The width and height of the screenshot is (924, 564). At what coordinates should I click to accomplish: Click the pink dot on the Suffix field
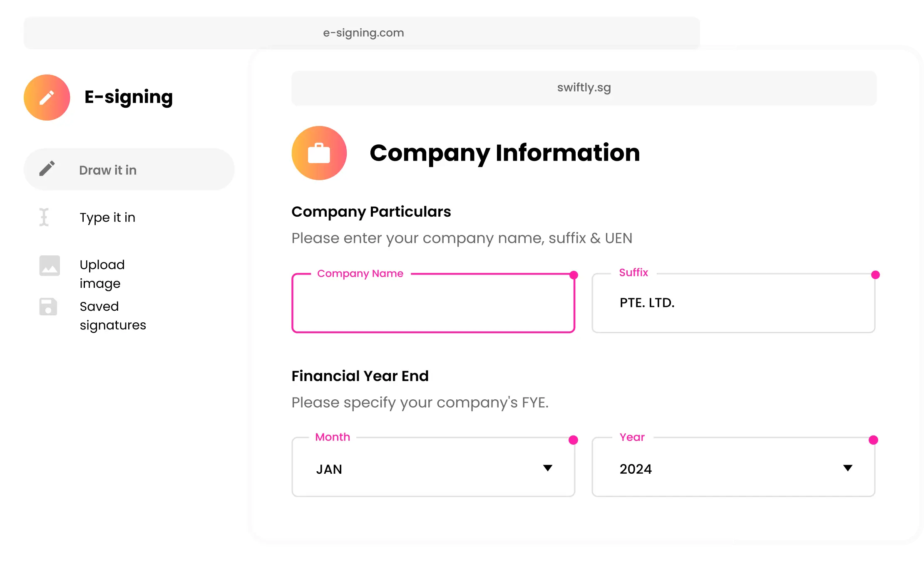[x=875, y=275]
